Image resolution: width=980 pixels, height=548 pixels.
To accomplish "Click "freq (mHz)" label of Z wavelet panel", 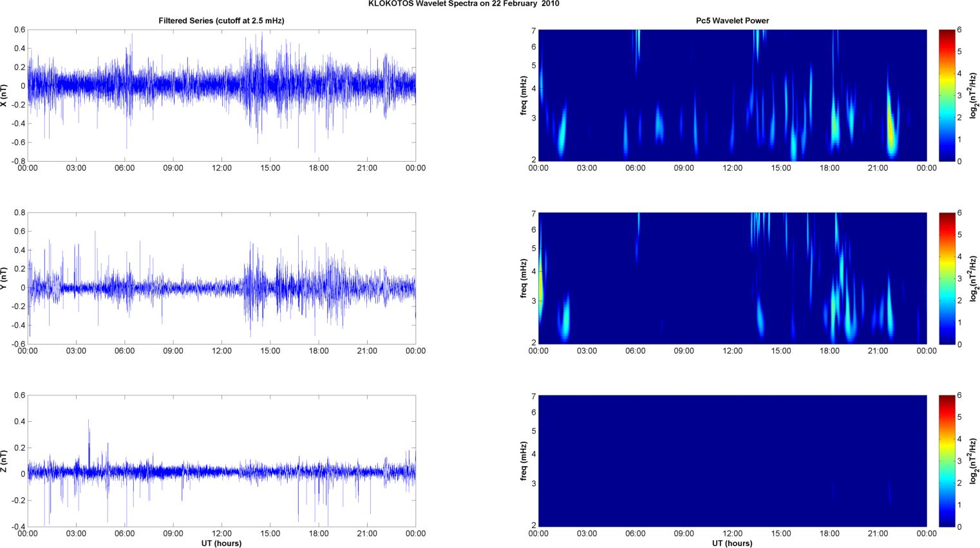I will [524, 461].
